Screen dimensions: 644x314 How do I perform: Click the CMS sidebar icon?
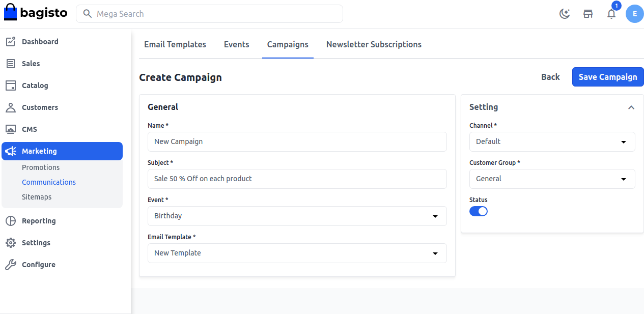(10, 129)
